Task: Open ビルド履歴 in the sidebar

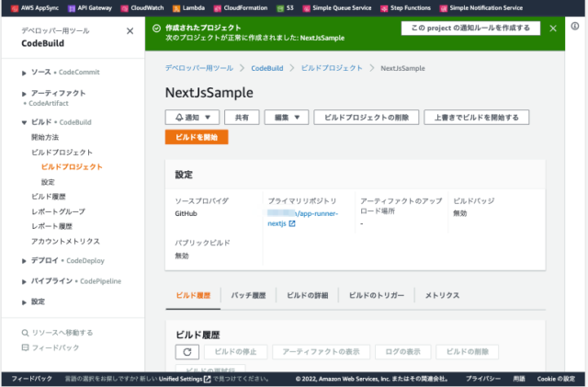Action: click(x=49, y=197)
